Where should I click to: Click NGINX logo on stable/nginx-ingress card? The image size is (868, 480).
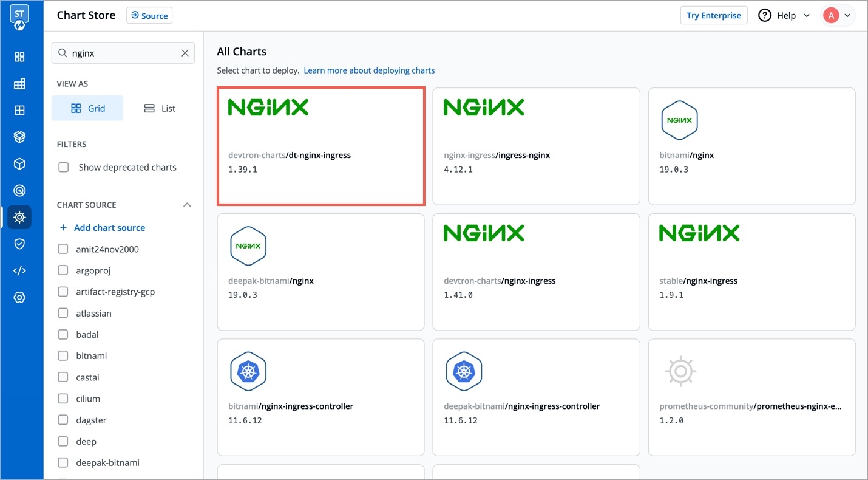click(699, 233)
